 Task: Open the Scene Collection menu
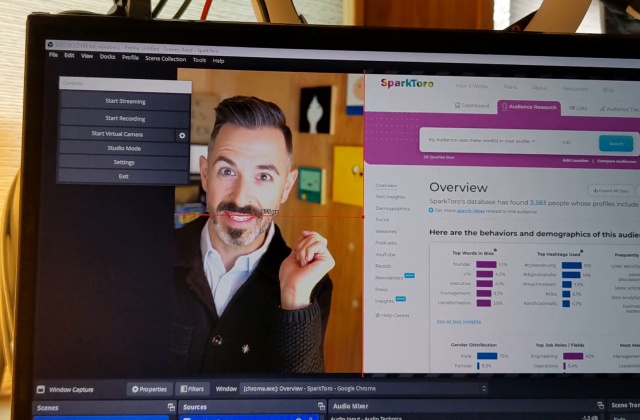(x=165, y=59)
